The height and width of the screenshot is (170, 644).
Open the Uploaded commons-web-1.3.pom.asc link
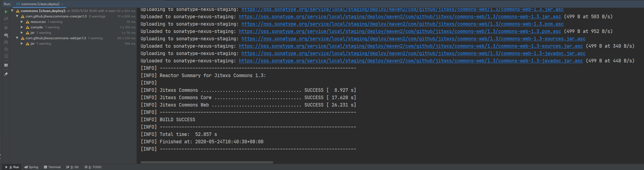(x=400, y=31)
